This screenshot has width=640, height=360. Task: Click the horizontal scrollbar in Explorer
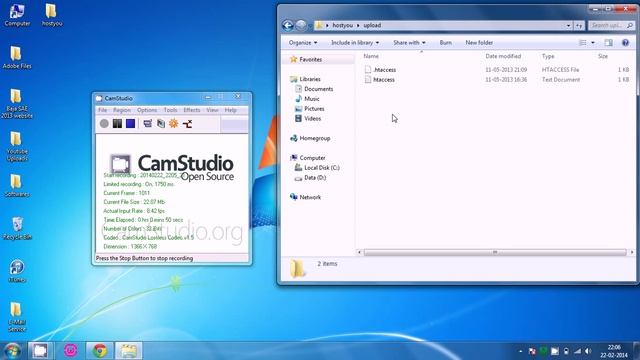(495, 253)
